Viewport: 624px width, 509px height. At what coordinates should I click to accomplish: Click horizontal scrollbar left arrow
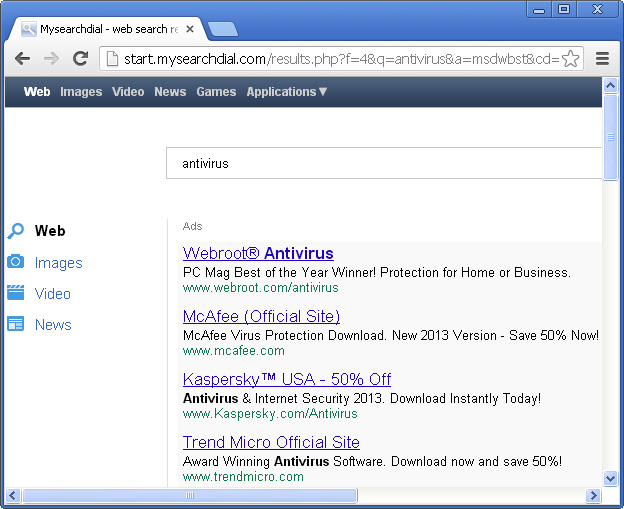point(12,495)
